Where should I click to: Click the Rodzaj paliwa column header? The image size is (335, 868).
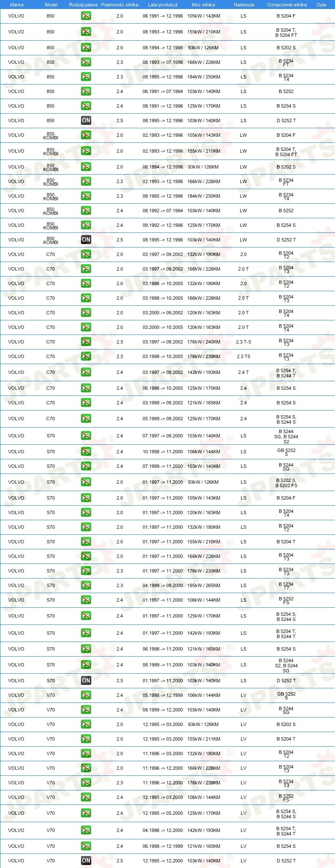tap(83, 5)
